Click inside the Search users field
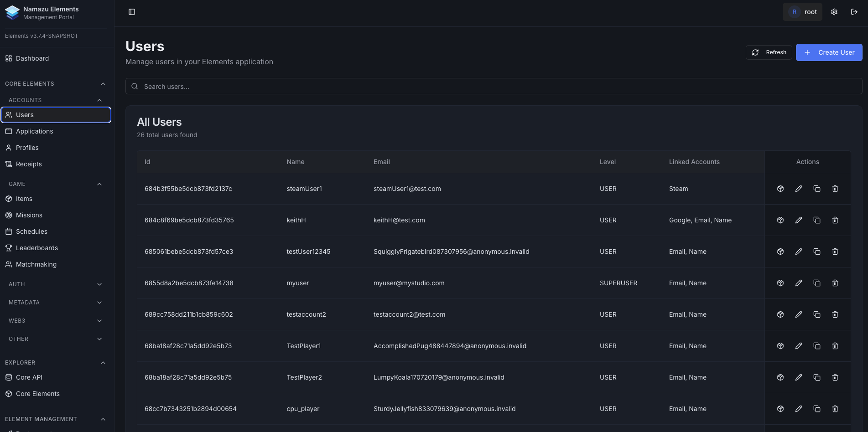Image resolution: width=868 pixels, height=432 pixels. [x=319, y=86]
